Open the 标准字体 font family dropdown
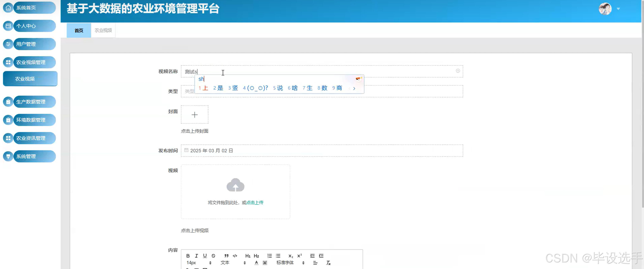 coord(285,263)
